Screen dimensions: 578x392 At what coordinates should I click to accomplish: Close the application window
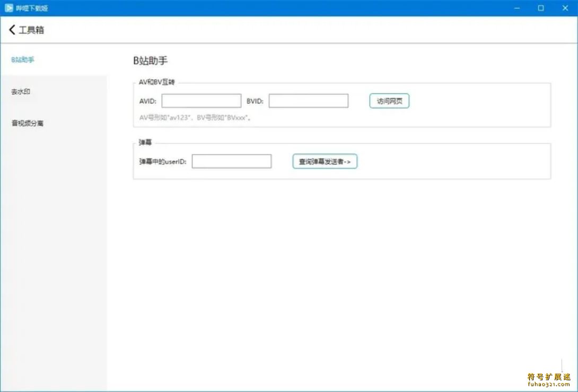[x=565, y=8]
